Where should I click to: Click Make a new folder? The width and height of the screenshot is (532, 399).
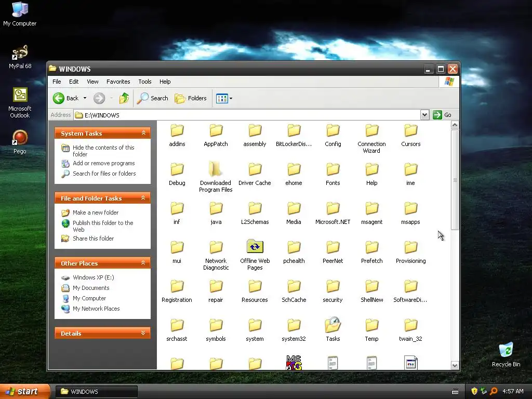tap(96, 212)
